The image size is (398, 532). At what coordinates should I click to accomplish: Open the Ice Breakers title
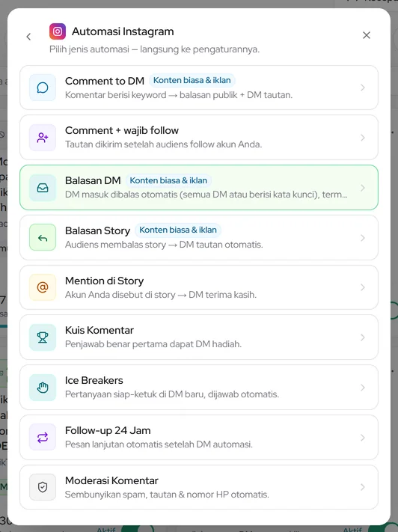point(94,380)
